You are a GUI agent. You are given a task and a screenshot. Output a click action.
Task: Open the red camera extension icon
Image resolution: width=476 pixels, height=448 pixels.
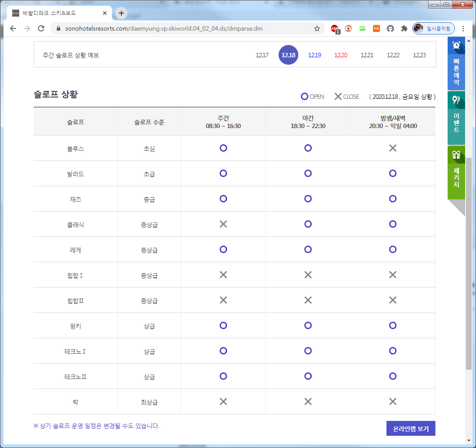[x=348, y=28]
